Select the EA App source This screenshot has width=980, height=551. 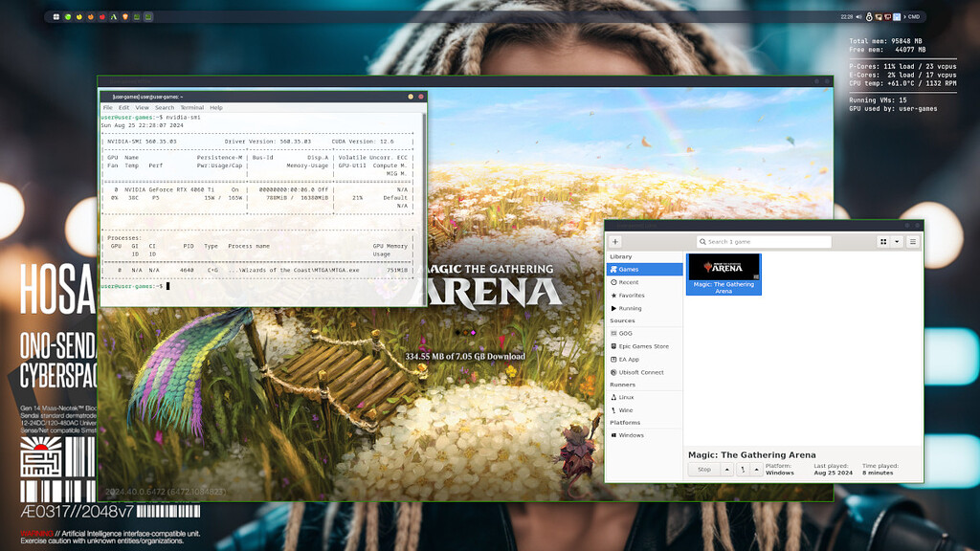633,359
